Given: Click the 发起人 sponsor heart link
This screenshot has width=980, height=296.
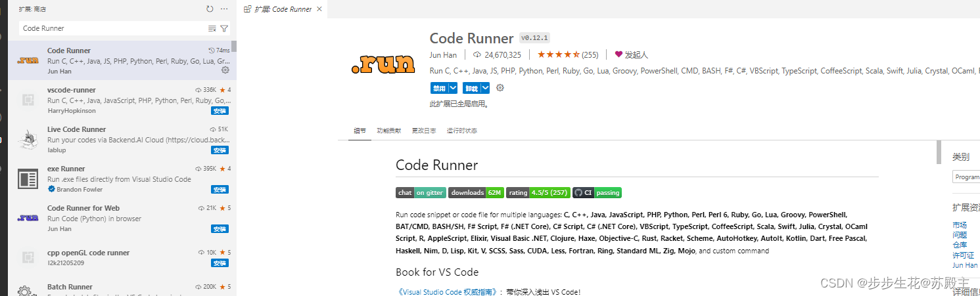Looking at the screenshot, I should coord(631,54).
